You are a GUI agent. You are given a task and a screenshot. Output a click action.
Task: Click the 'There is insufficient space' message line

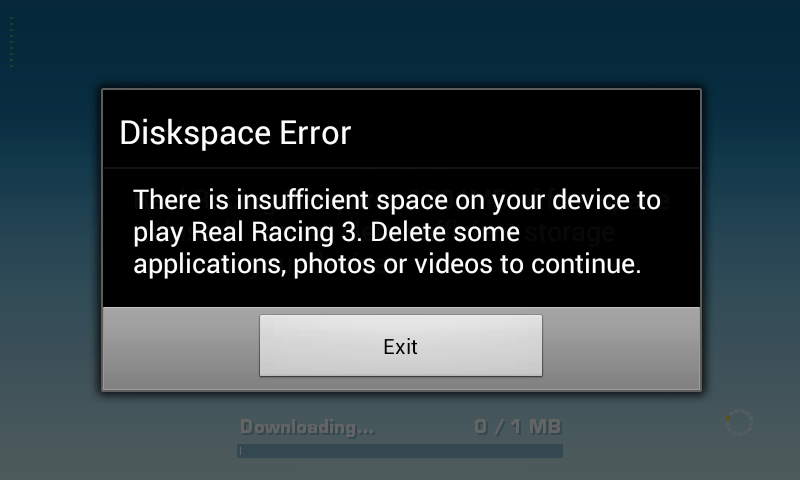[397, 199]
